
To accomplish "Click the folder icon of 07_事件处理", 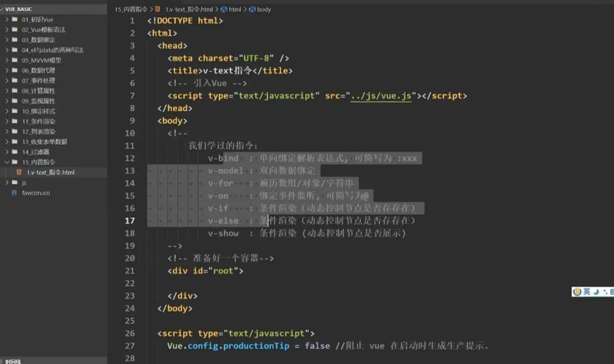I will point(15,80).
